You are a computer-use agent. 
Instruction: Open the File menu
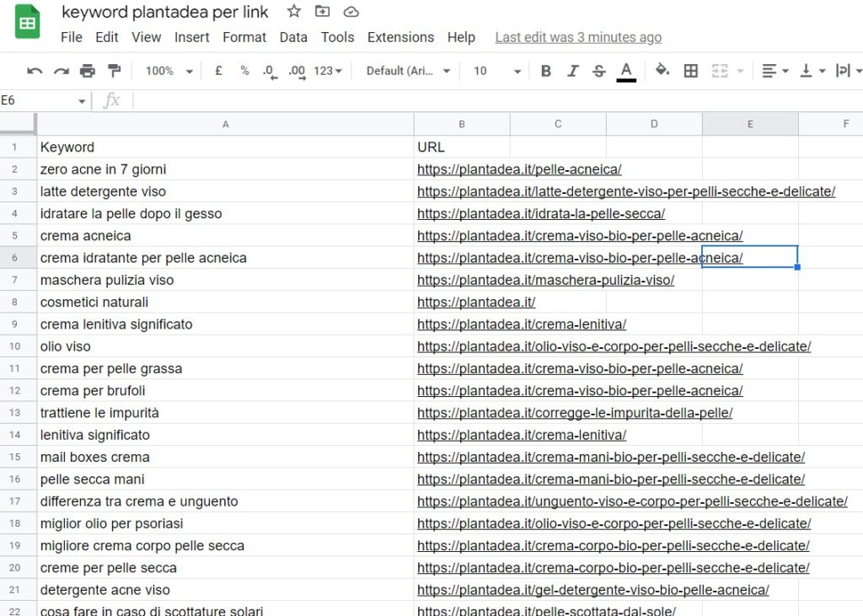pos(72,37)
